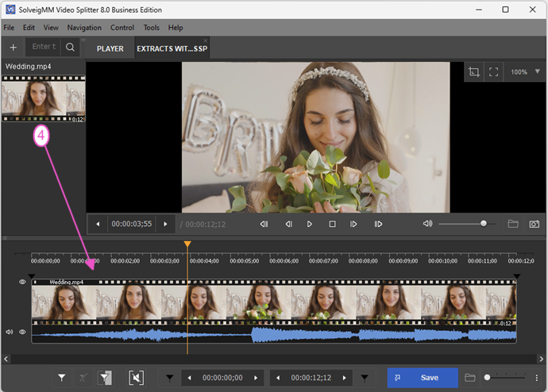Screen dimensions: 548x392
Task: Switch to the PLAYER tab
Action: tap(110, 48)
